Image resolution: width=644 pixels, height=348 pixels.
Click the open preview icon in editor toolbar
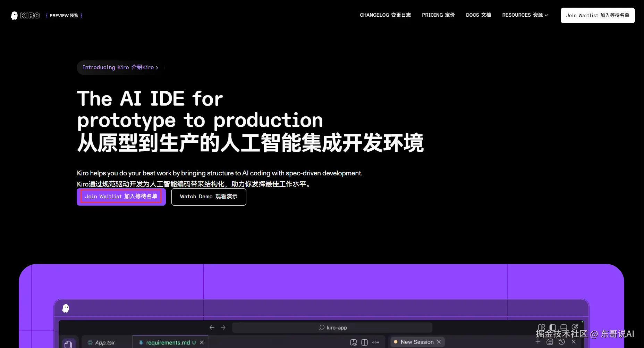pyautogui.click(x=354, y=342)
